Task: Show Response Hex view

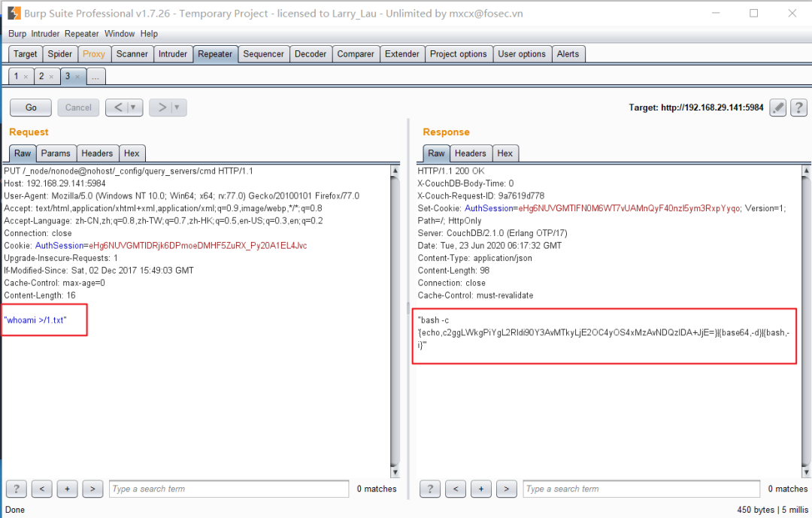Action: 505,153
